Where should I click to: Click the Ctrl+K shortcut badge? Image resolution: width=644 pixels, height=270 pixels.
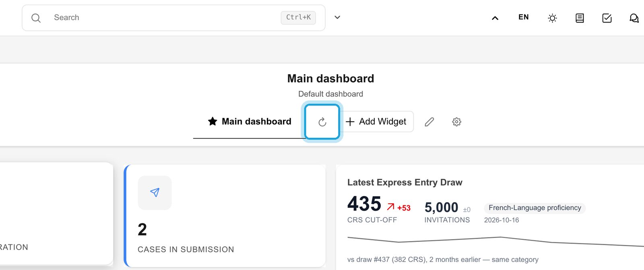298,17
